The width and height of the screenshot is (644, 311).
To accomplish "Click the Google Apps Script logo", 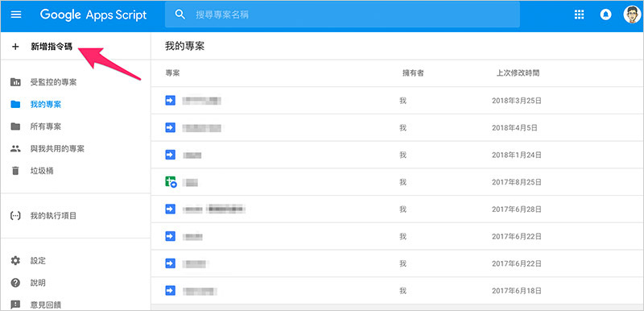I will (x=93, y=15).
